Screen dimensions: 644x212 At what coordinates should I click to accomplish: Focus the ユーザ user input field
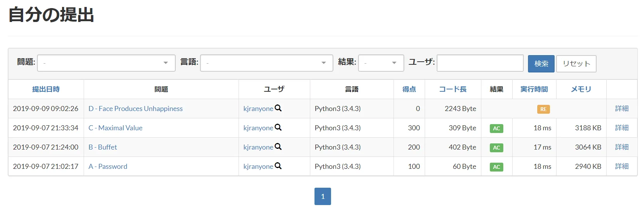pos(480,63)
